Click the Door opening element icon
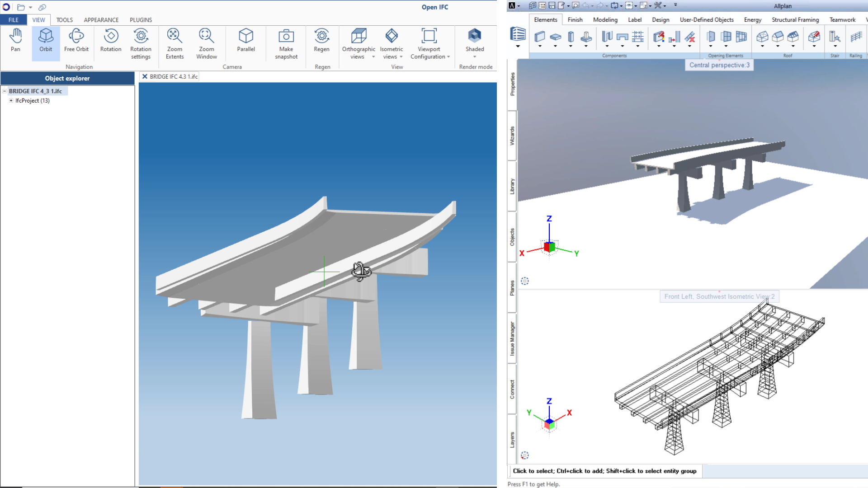 [x=710, y=37]
